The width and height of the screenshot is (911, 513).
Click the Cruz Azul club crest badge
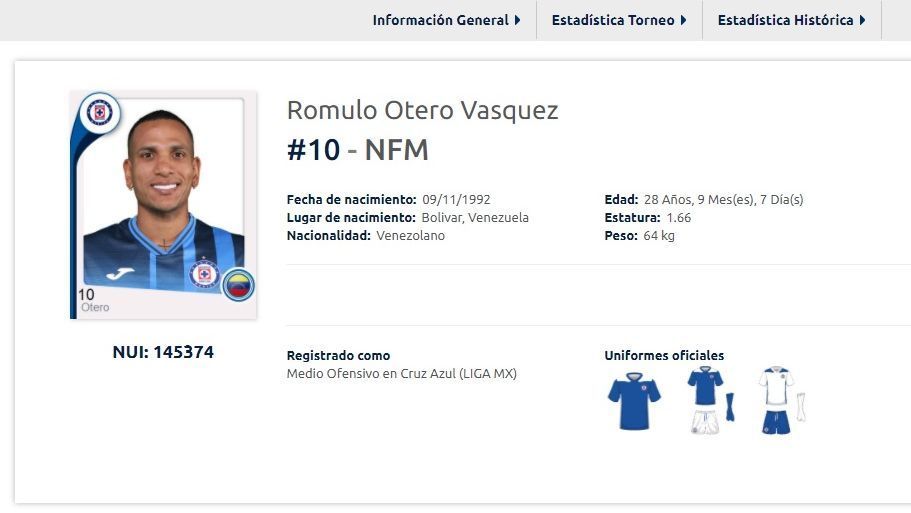[x=99, y=113]
